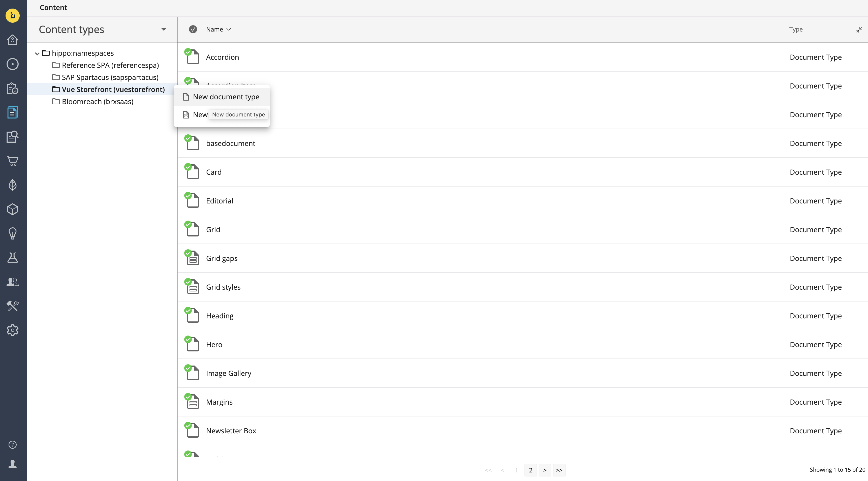868x481 pixels.
Task: Open the shopping cart sidebar icon
Action: (x=12, y=161)
